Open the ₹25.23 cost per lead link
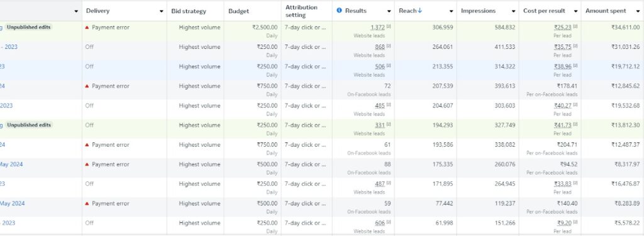This screenshot has width=644, height=236. [x=563, y=28]
